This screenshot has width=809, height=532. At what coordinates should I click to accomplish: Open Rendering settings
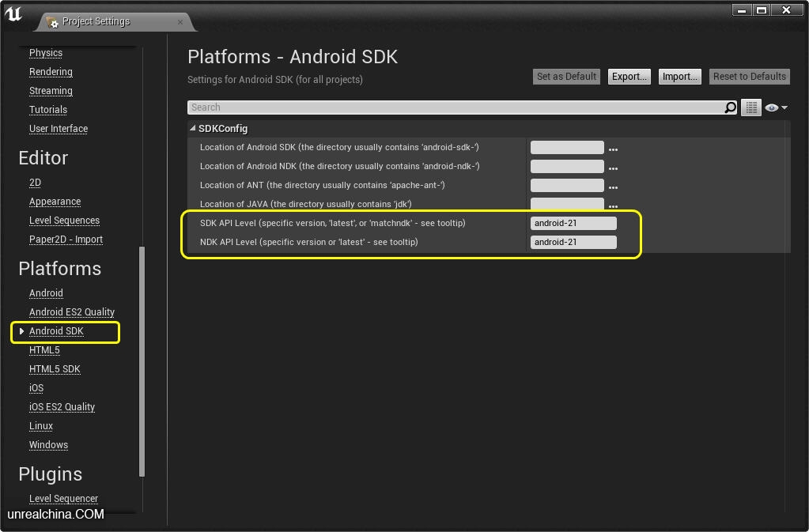point(51,72)
